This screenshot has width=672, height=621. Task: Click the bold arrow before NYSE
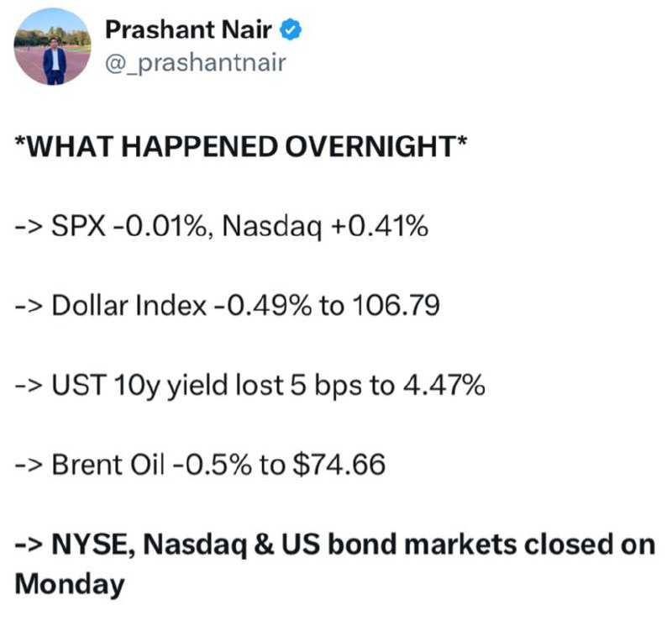(29, 545)
